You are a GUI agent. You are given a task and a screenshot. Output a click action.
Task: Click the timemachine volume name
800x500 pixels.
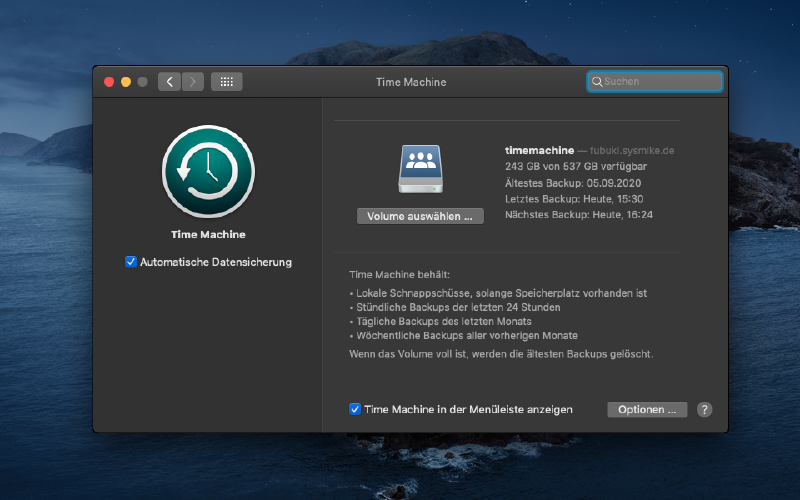pos(539,151)
